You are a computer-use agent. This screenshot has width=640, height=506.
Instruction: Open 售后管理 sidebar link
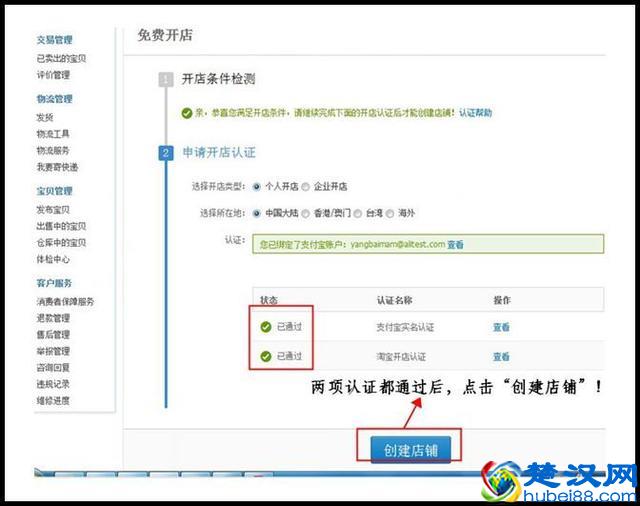53,335
